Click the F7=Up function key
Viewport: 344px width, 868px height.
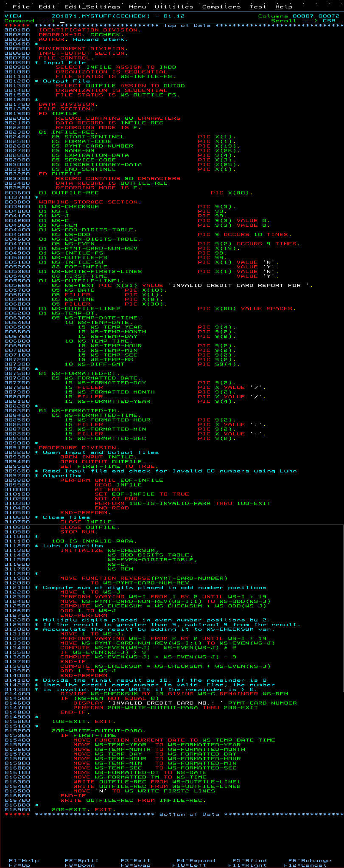point(19,865)
